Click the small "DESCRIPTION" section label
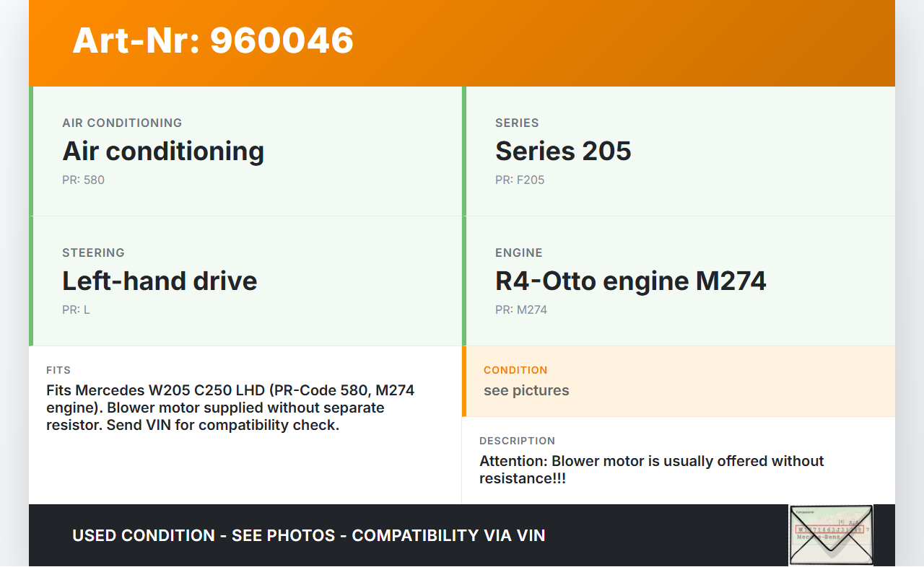Screen dimensions: 924x567 point(517,441)
